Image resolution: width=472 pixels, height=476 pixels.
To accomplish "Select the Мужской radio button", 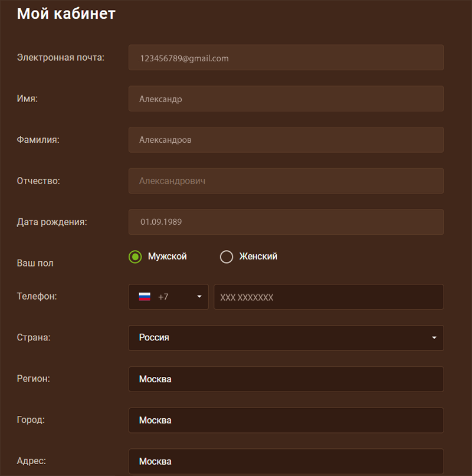I will (135, 257).
